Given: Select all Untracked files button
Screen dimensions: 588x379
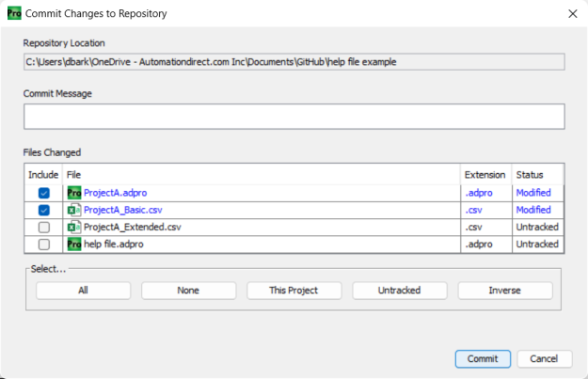Looking at the screenshot, I should (x=399, y=291).
